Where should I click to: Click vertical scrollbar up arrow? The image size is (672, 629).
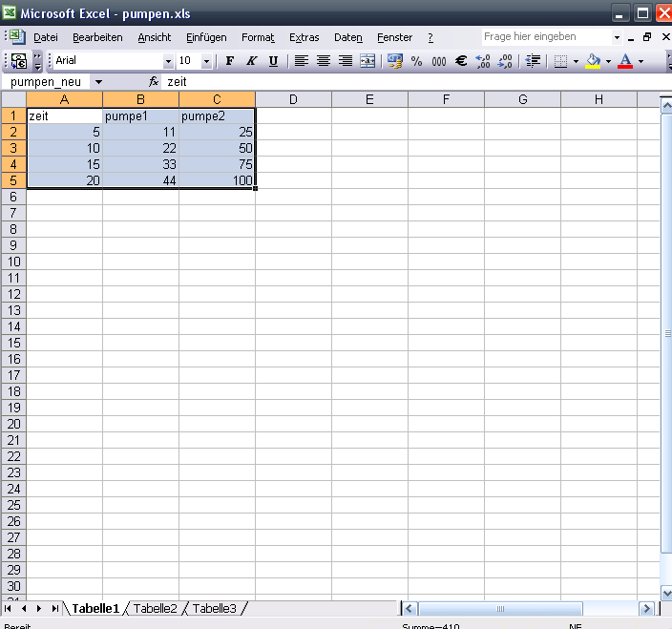click(x=666, y=105)
